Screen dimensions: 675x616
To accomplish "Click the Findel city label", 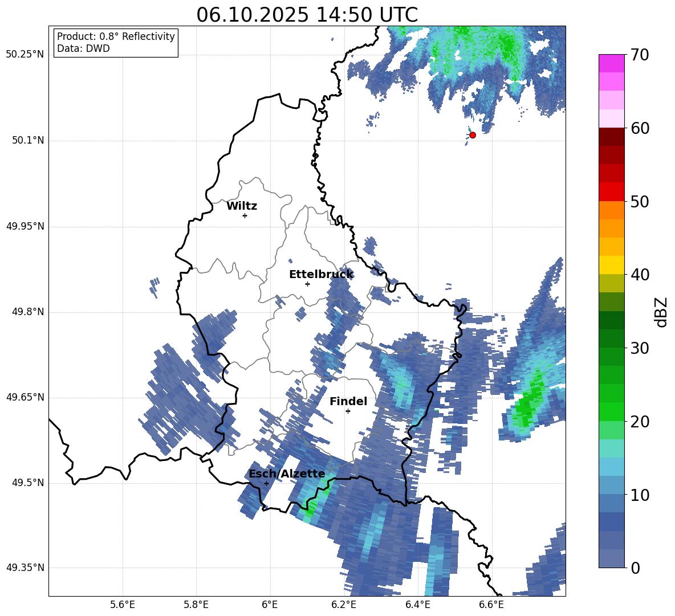I will pos(348,401).
